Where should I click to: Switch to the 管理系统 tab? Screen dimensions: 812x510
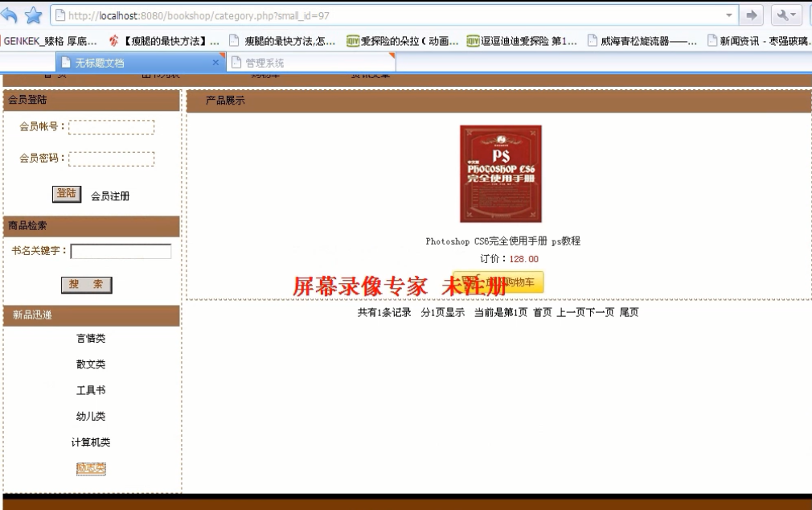point(310,63)
